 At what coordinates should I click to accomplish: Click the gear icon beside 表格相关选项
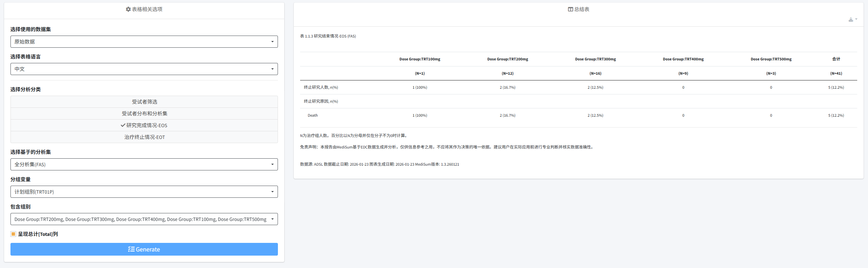(x=128, y=10)
